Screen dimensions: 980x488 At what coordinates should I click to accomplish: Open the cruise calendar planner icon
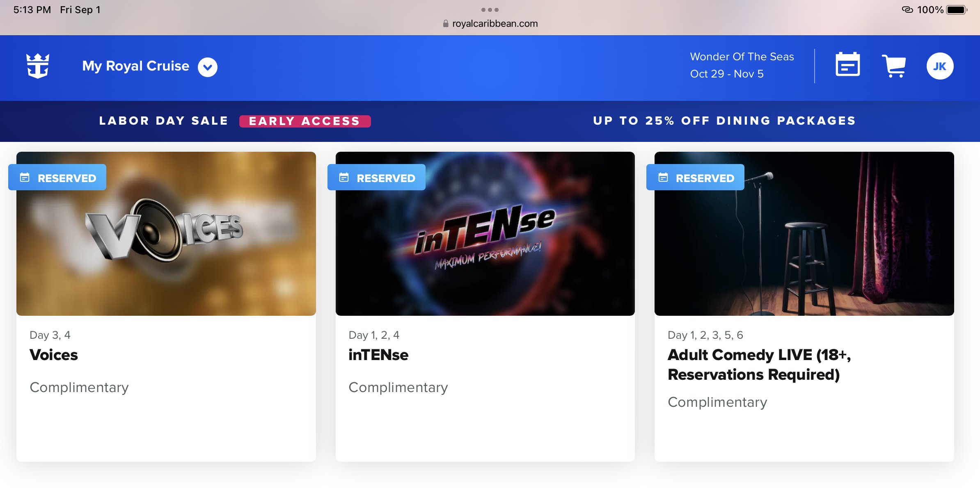click(847, 65)
